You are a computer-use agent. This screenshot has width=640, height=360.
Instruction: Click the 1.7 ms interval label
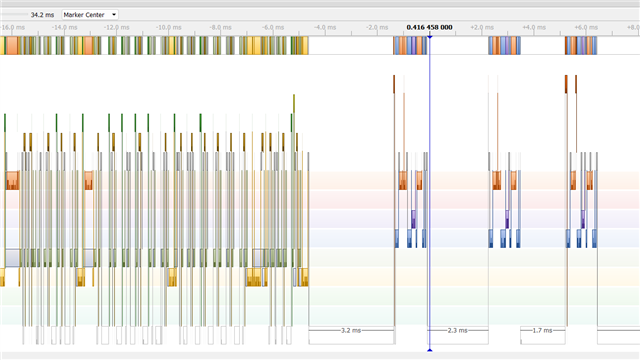tap(542, 330)
